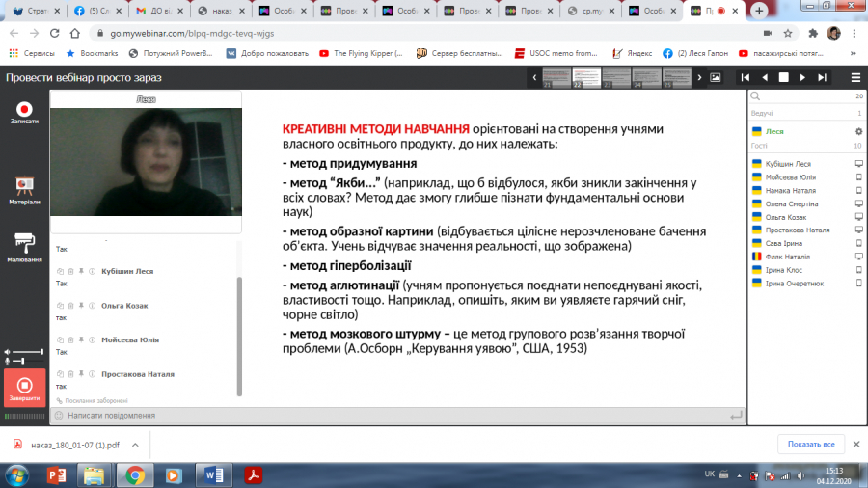Click the search magnifier in participants panel
Screen dimensions: 868x488
(757, 96)
